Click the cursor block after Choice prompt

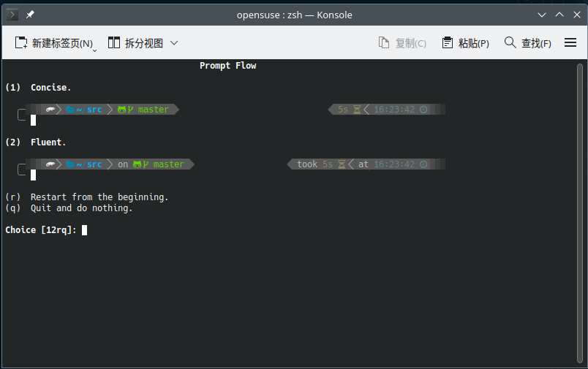click(84, 230)
